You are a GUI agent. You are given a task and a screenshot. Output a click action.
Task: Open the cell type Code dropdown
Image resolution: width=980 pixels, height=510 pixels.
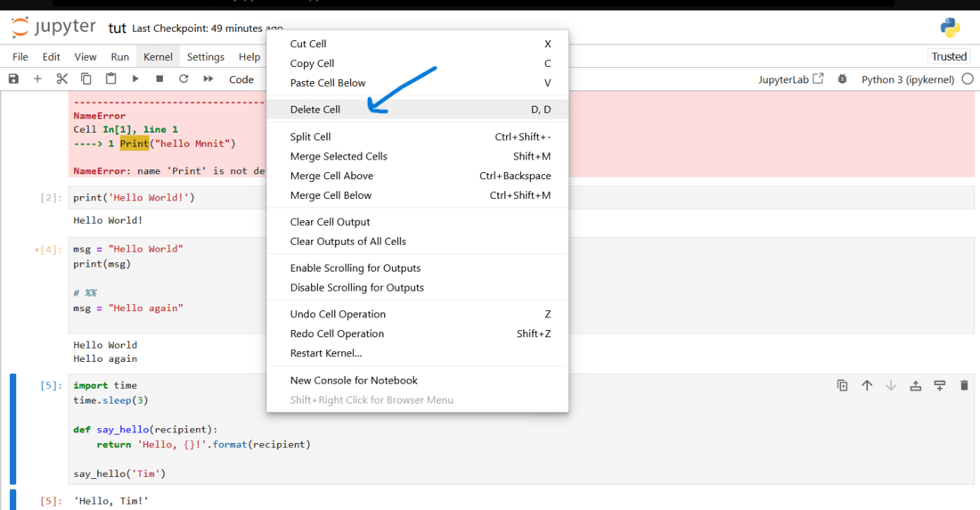point(242,79)
